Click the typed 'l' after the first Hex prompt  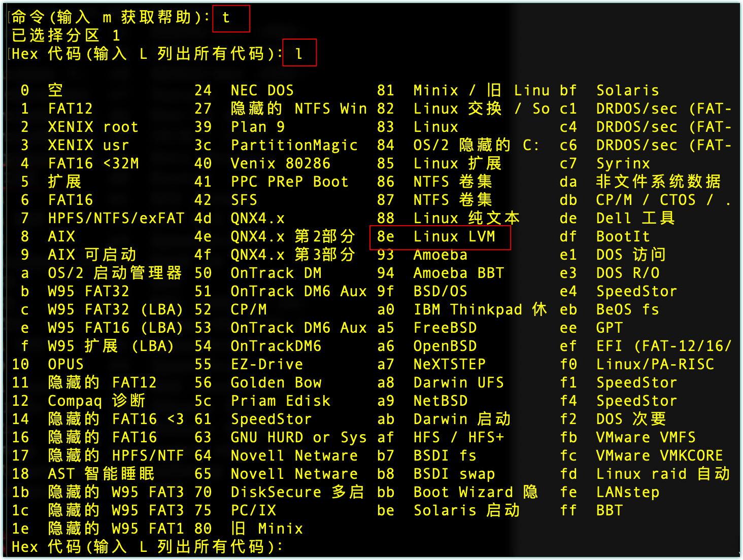[x=299, y=54]
